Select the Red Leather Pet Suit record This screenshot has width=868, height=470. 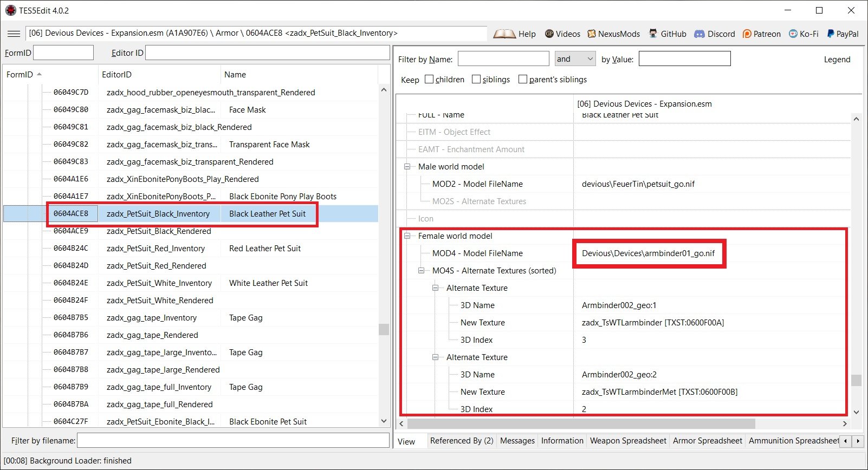coord(190,249)
